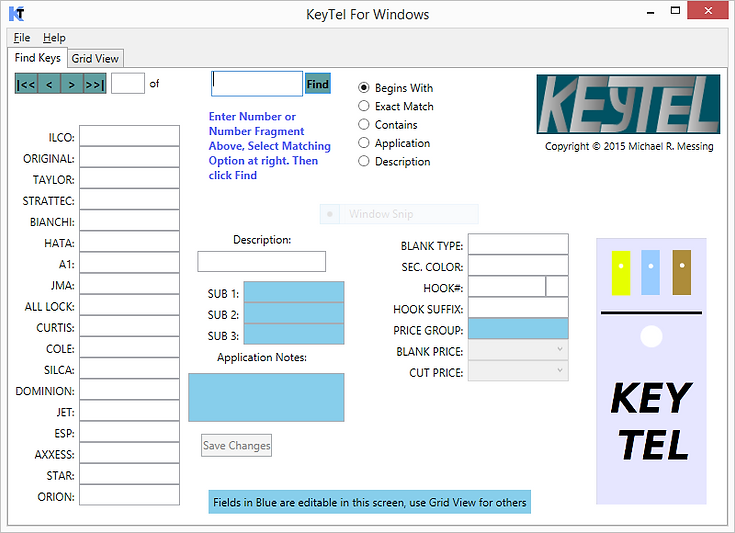Click the HATA field

(x=129, y=241)
